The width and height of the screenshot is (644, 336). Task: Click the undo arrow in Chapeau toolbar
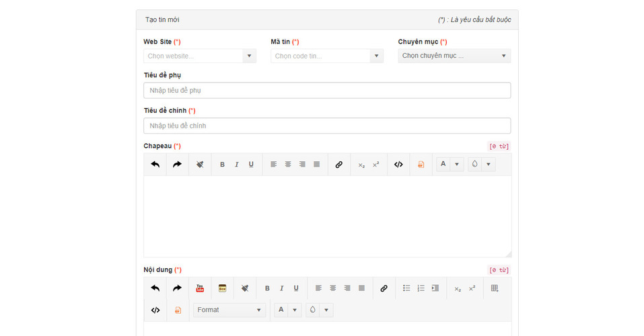155,165
